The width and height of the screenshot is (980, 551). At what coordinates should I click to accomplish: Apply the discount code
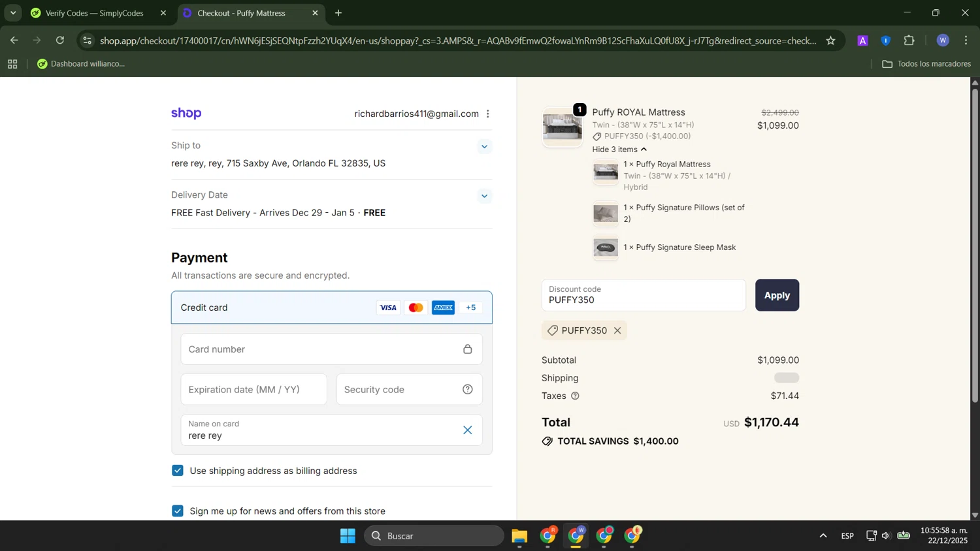(777, 295)
